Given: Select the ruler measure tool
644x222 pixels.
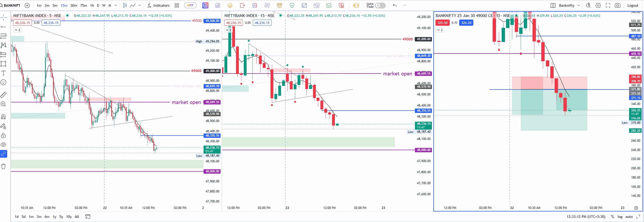Looking at the screenshot, I should pyautogui.click(x=3, y=95).
